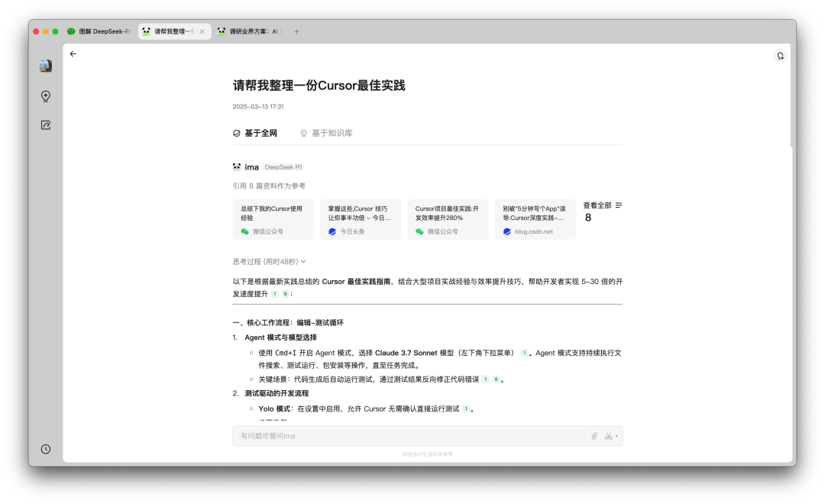Click citation 6 after 修正代码错误
Image resolution: width=825 pixels, height=504 pixels.
point(496,380)
